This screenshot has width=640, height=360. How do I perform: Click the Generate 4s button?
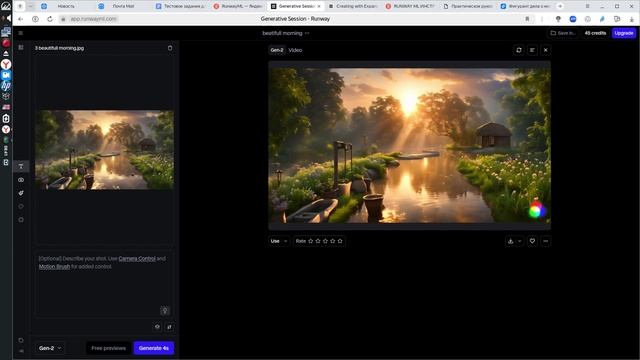[x=154, y=348]
